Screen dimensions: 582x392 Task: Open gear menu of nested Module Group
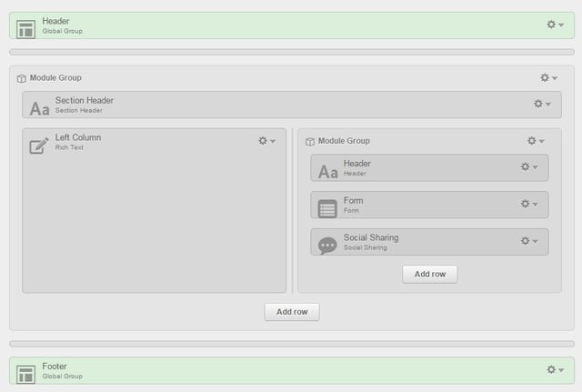click(x=536, y=141)
